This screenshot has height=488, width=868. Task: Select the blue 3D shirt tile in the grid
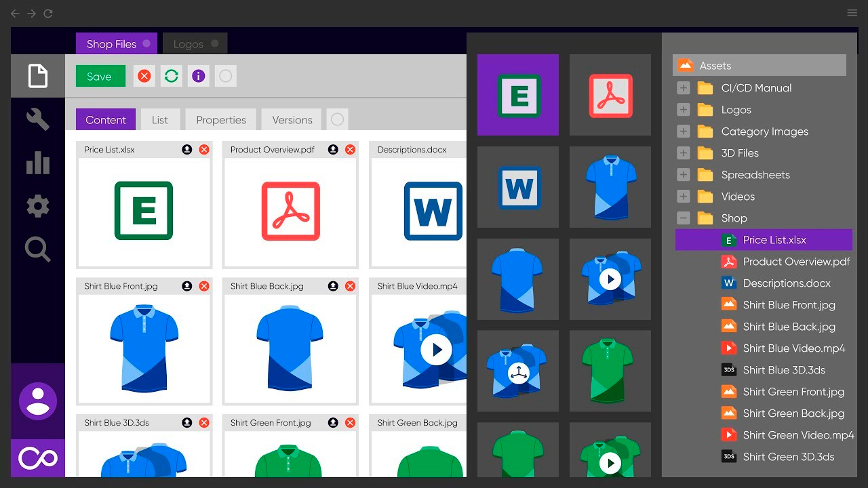[x=518, y=371]
